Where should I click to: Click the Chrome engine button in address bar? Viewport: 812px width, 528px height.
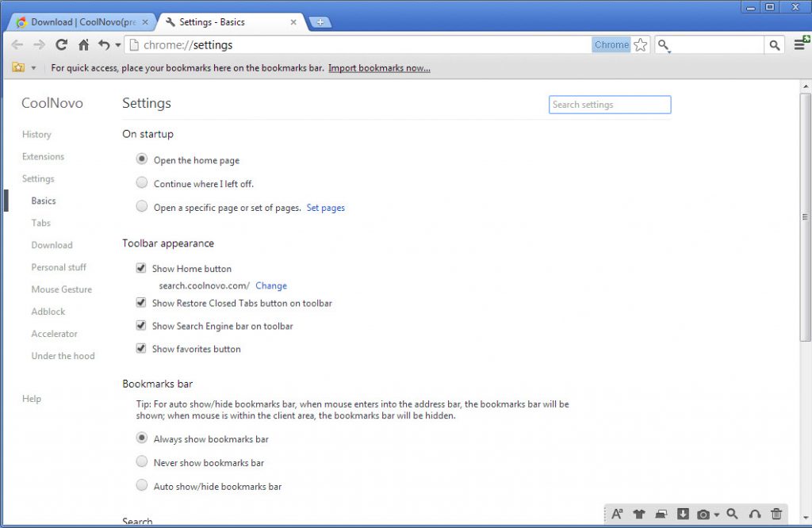click(x=611, y=45)
